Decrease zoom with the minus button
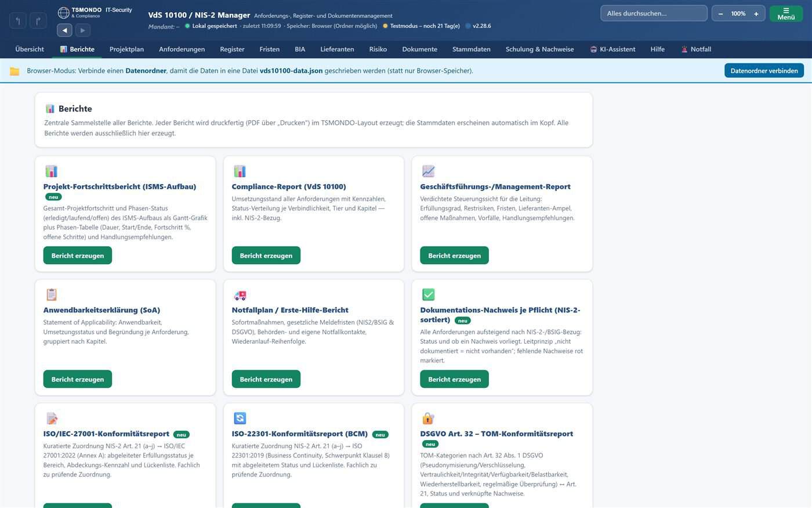812x508 pixels. click(720, 13)
